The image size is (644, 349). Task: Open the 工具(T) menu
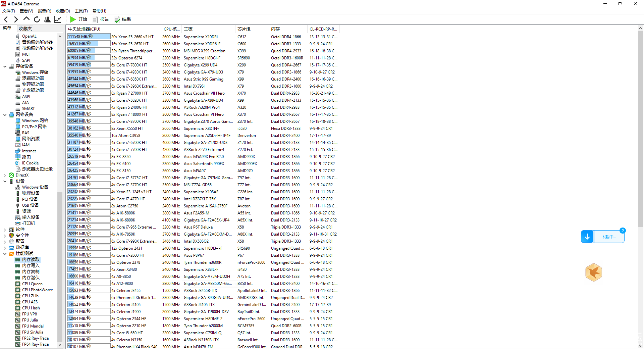(x=81, y=11)
